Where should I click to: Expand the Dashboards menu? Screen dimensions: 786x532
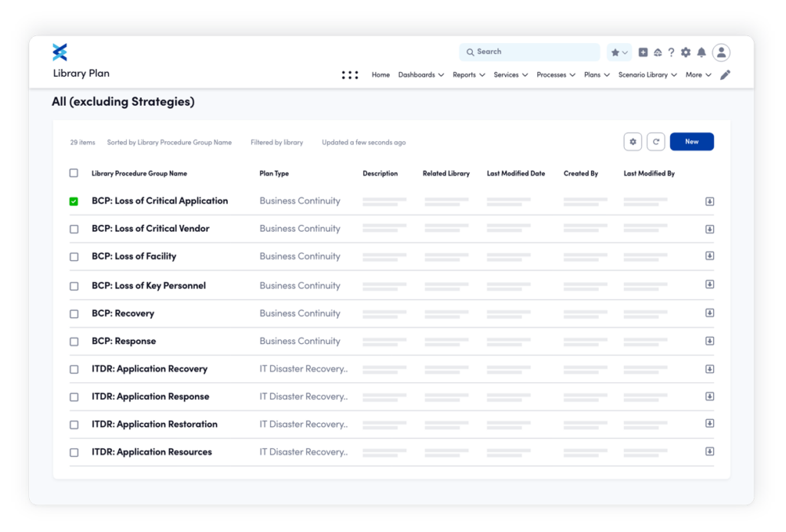click(421, 75)
